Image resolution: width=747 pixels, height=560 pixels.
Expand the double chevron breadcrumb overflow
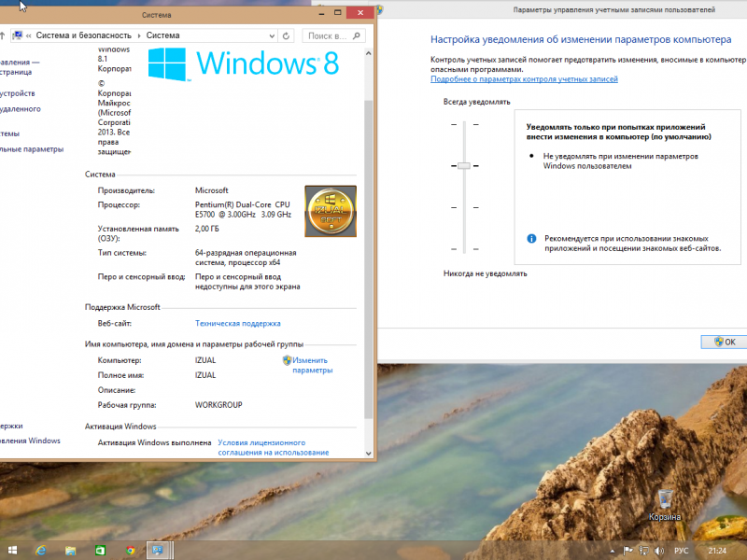[29, 35]
